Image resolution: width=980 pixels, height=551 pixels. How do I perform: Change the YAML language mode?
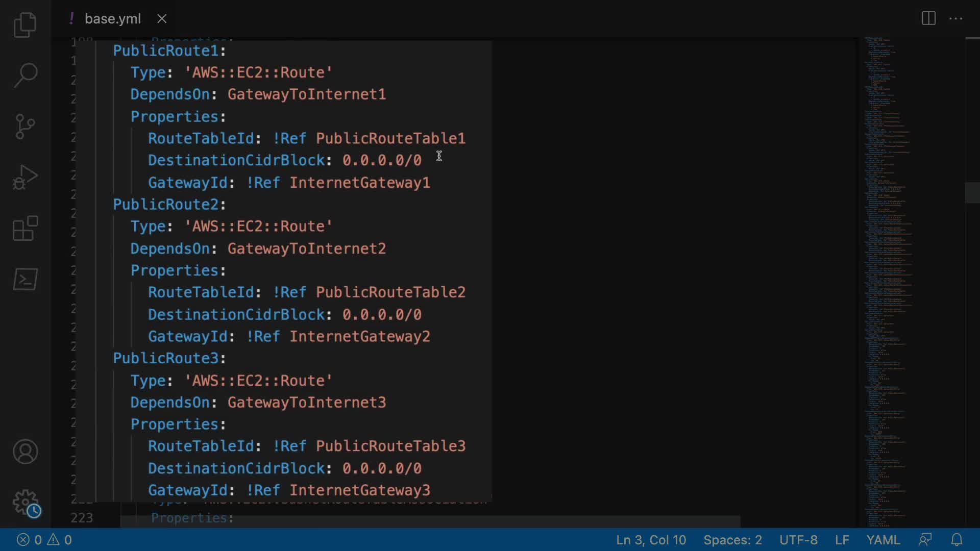tap(883, 540)
